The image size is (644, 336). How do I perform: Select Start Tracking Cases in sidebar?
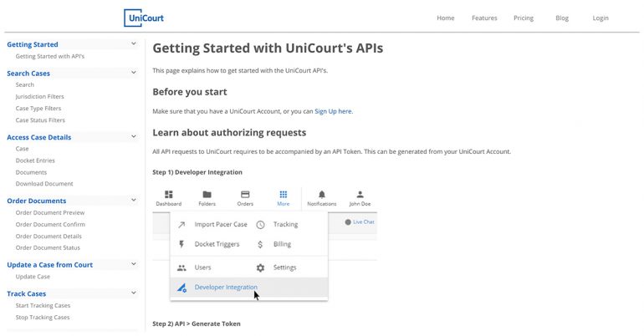tap(43, 306)
